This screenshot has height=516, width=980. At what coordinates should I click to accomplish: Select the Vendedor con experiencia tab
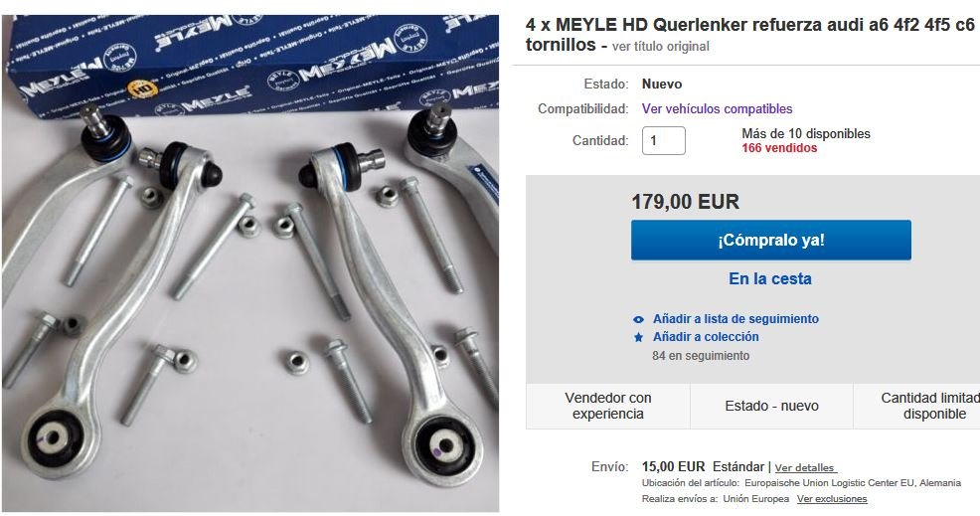[608, 406]
